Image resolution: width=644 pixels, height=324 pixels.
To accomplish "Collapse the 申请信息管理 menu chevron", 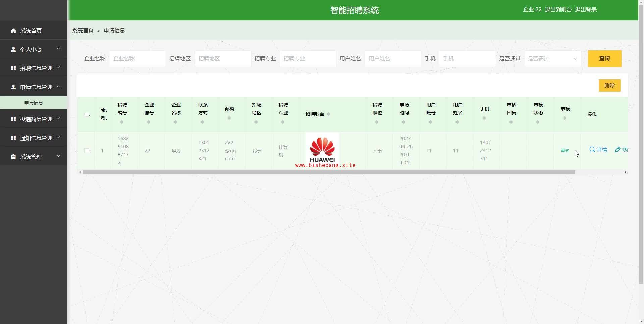I will point(58,87).
